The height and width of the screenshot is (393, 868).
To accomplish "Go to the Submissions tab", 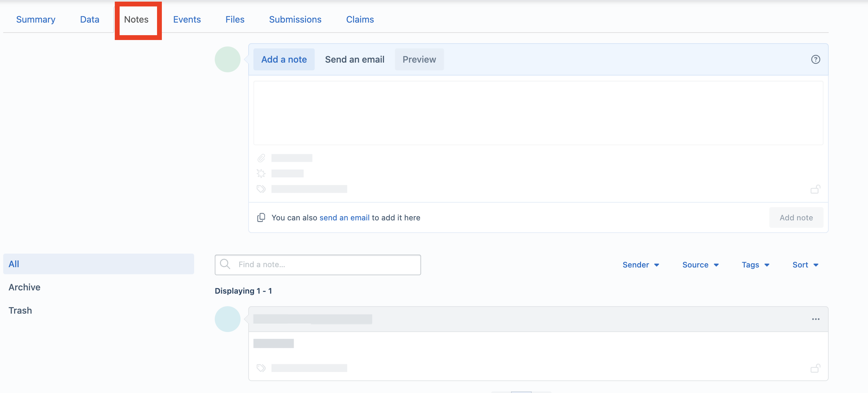I will tap(295, 20).
